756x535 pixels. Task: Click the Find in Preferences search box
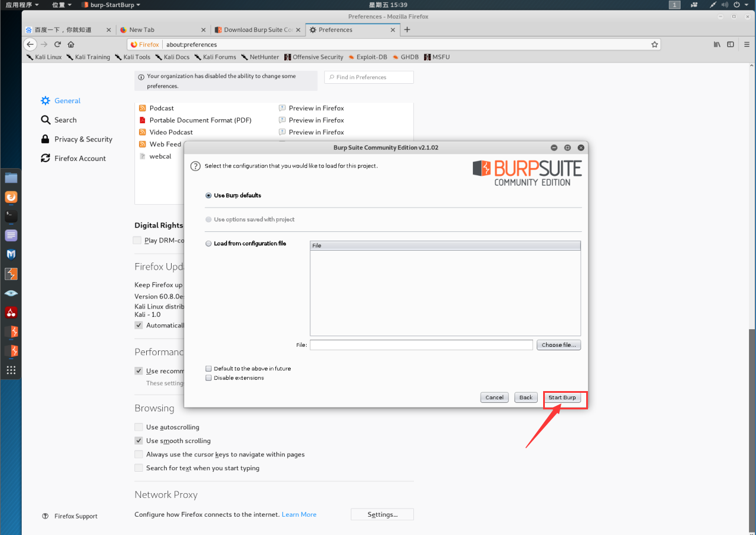click(369, 77)
